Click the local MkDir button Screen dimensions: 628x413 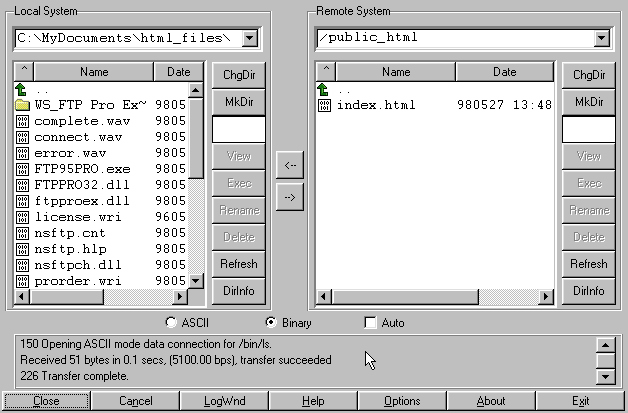point(239,102)
